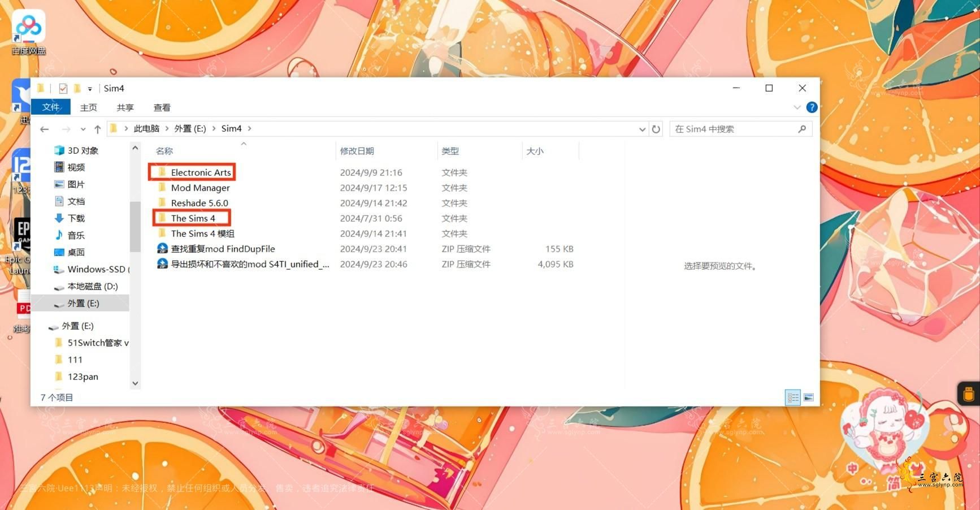The image size is (980, 510).
Task: Select The Sims 4 模组 folder
Action: point(202,234)
